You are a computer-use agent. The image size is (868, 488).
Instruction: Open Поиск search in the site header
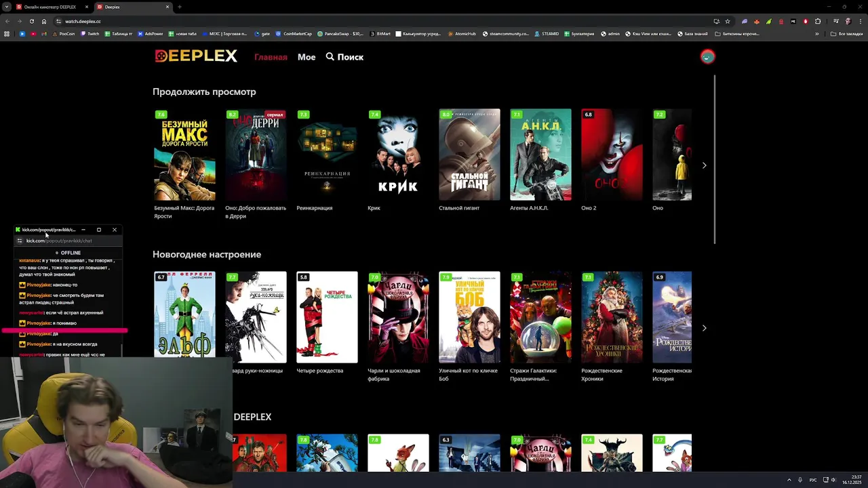[344, 57]
